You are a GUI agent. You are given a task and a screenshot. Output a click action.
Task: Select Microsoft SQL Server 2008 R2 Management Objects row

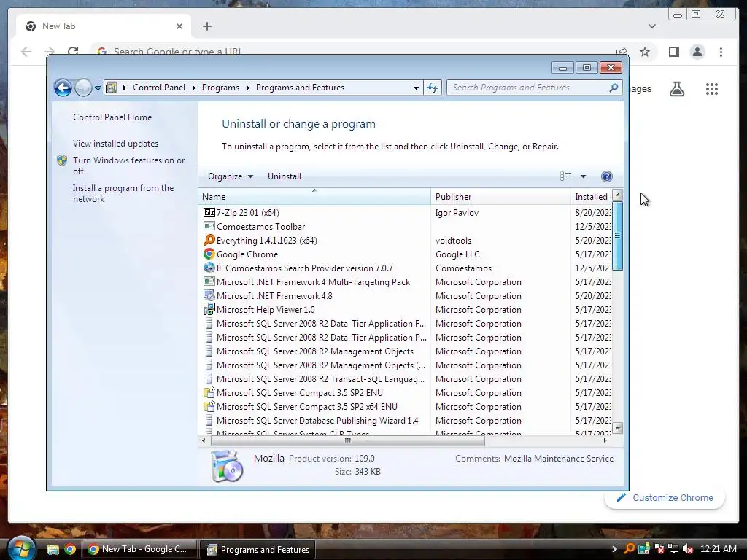point(315,351)
